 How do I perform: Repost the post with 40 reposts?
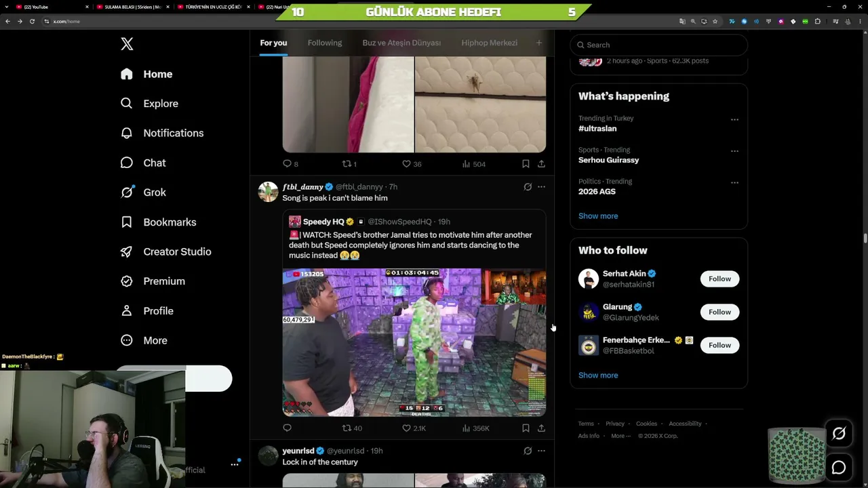(352, 428)
